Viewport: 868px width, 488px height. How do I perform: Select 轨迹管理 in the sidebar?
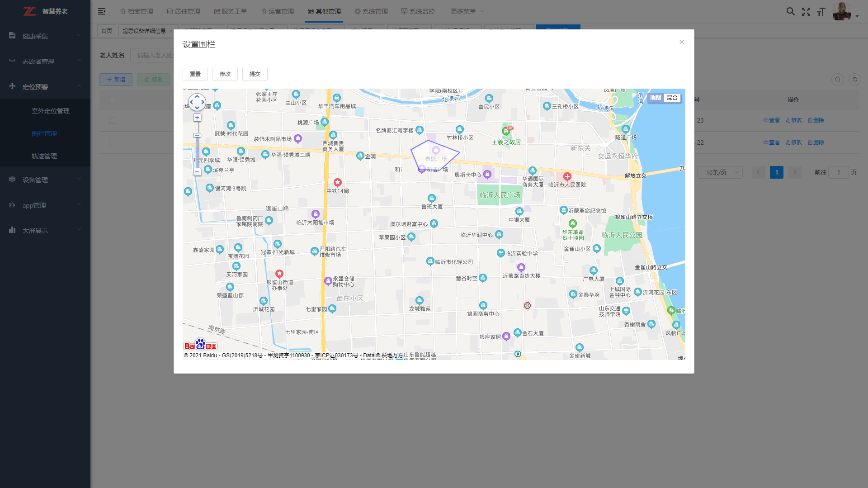coord(44,156)
